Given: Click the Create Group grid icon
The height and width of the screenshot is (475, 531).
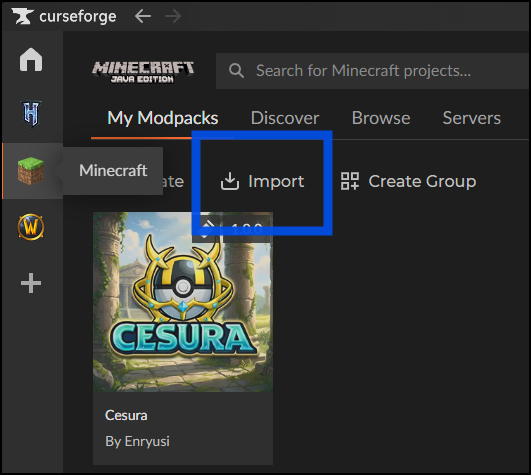Looking at the screenshot, I should pos(349,181).
